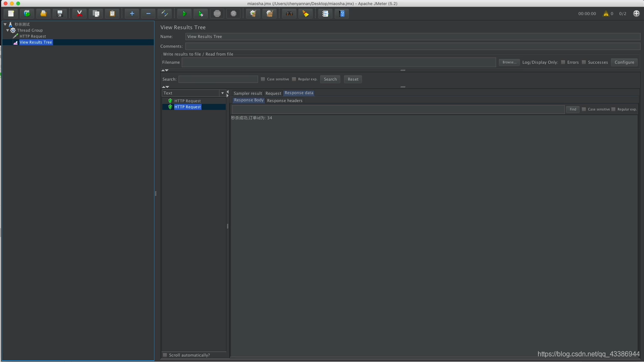Image resolution: width=644 pixels, height=362 pixels.
Task: Start the test with green play
Action: [x=184, y=13]
